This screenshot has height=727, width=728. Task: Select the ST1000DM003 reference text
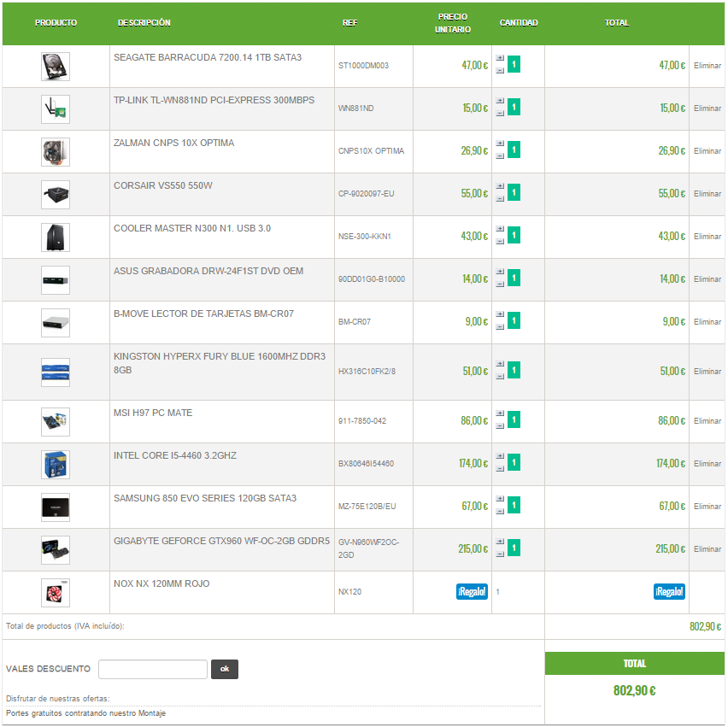coord(363,66)
